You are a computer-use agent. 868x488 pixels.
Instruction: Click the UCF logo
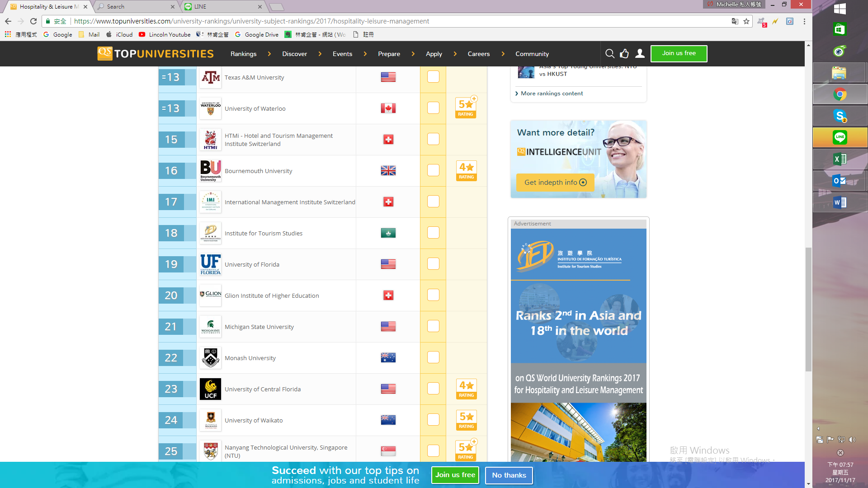tap(211, 389)
